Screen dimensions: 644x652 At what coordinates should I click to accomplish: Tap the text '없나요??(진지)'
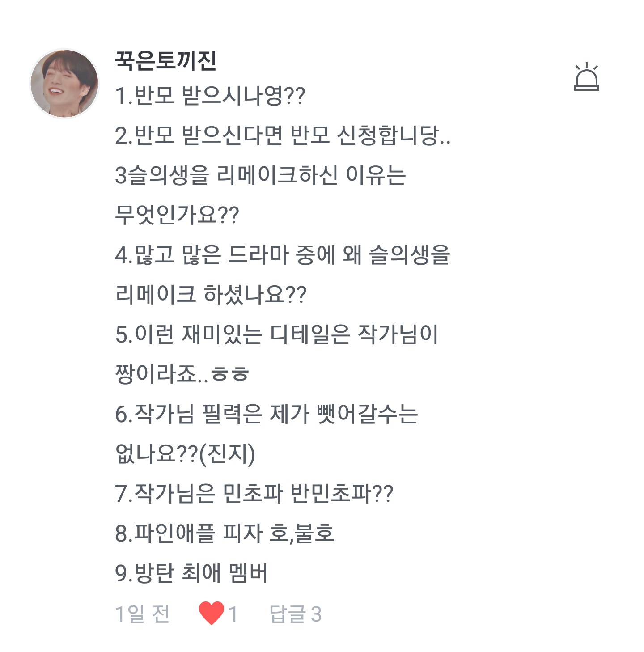pos(185,454)
